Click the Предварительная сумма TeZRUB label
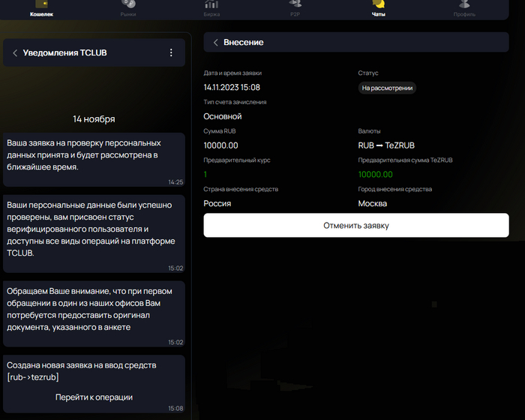The image size is (525, 420). (x=406, y=160)
